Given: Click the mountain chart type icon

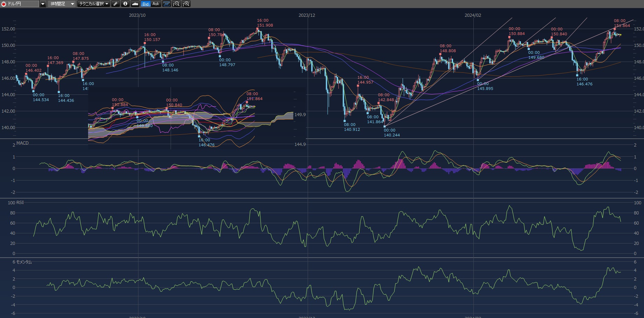Looking at the screenshot, I should click(135, 4).
